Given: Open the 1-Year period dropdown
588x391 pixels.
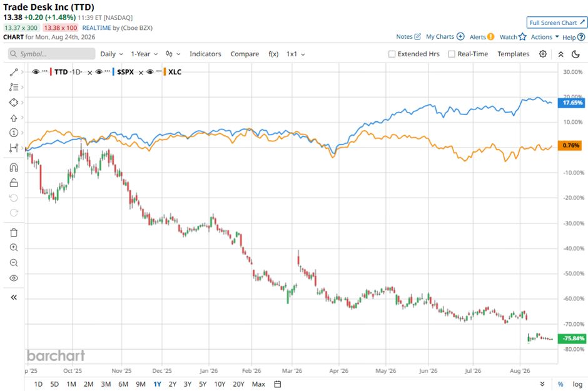Looking at the screenshot, I should (144, 54).
